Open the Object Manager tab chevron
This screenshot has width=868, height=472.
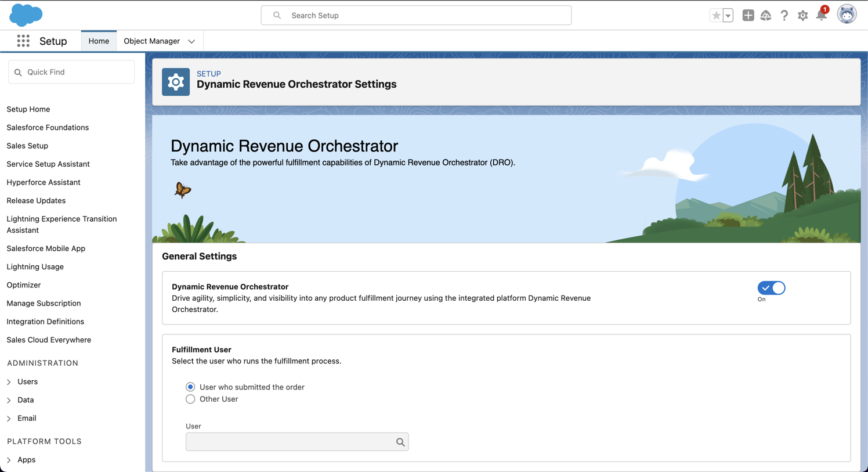pyautogui.click(x=191, y=41)
